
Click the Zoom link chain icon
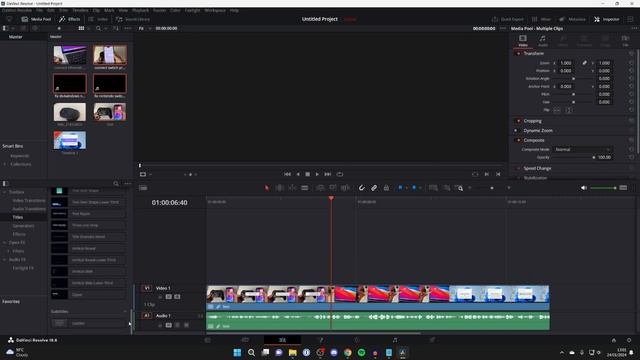pos(584,63)
